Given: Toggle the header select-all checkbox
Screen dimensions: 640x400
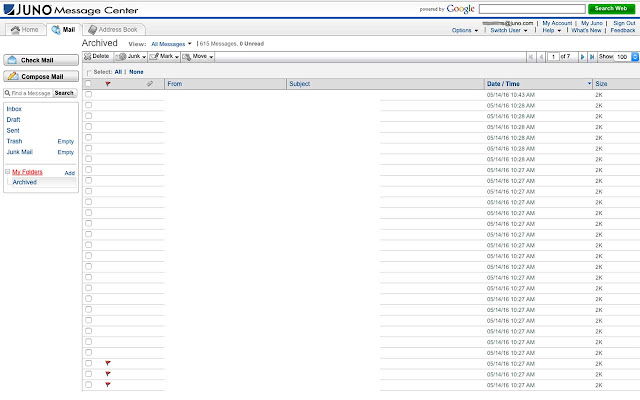Looking at the screenshot, I should coord(88,84).
